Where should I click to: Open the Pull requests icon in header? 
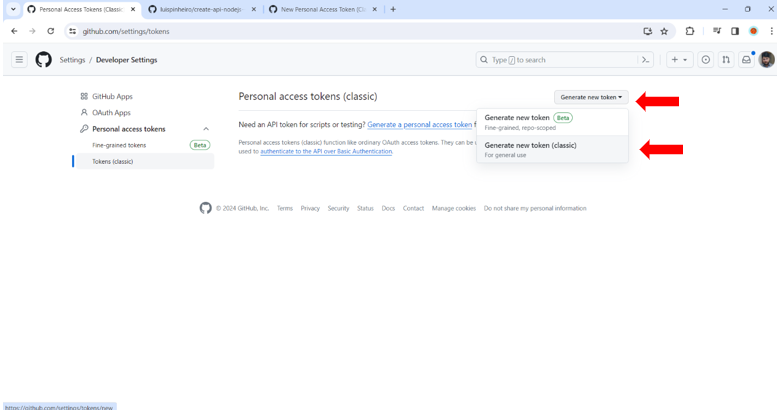click(x=726, y=60)
